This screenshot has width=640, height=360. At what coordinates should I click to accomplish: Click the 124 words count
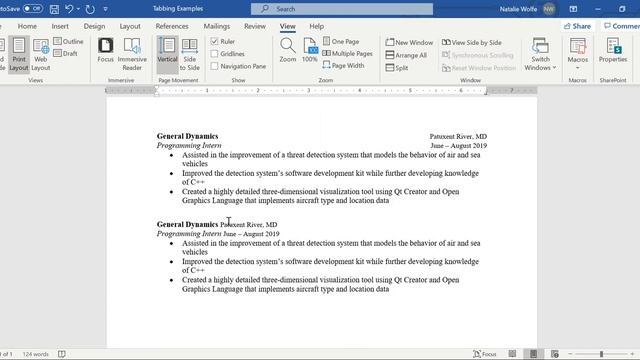point(36,354)
